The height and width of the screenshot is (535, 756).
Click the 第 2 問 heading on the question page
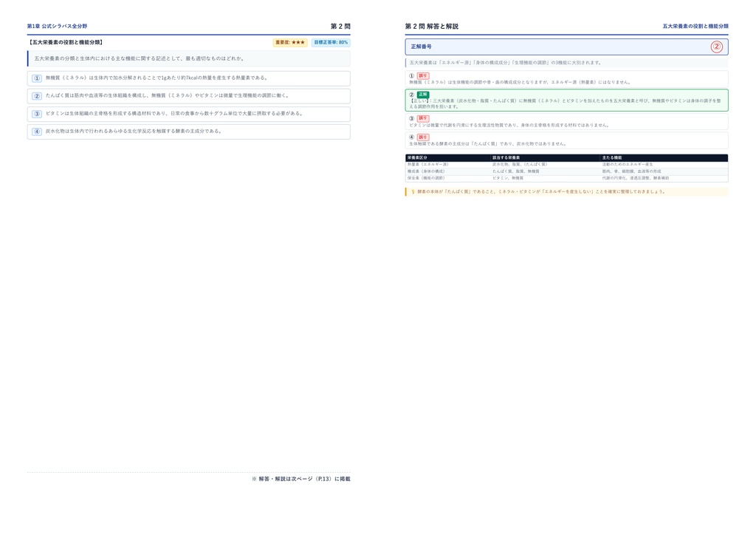coord(340,26)
